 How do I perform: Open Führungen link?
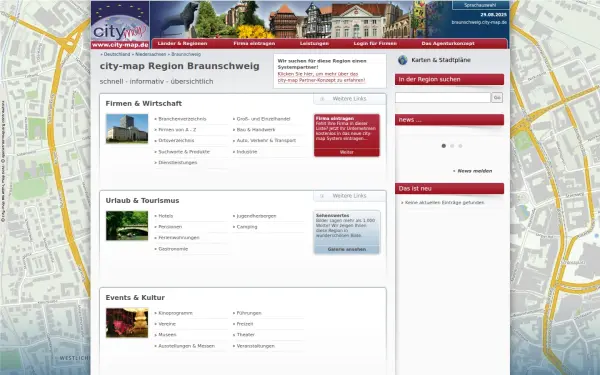pos(249,313)
